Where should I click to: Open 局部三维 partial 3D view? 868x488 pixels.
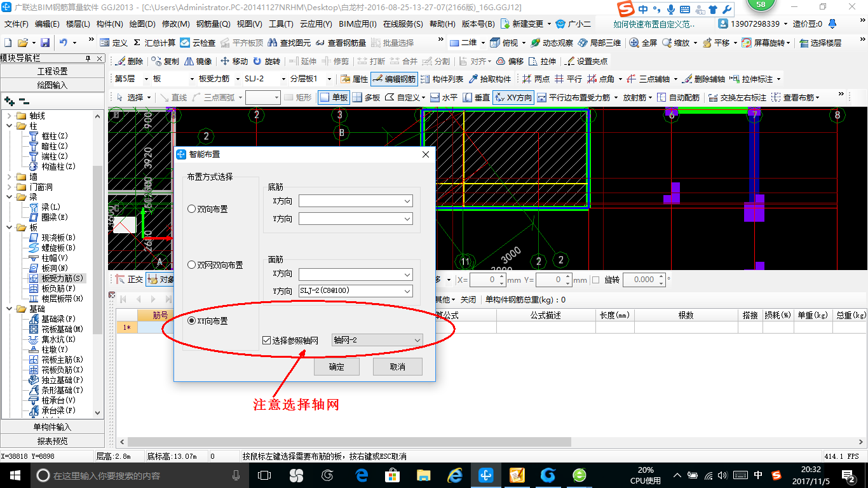coord(599,43)
